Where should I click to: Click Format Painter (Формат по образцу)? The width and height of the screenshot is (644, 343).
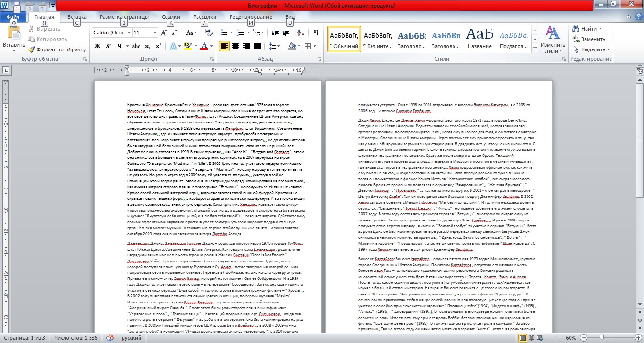point(57,49)
